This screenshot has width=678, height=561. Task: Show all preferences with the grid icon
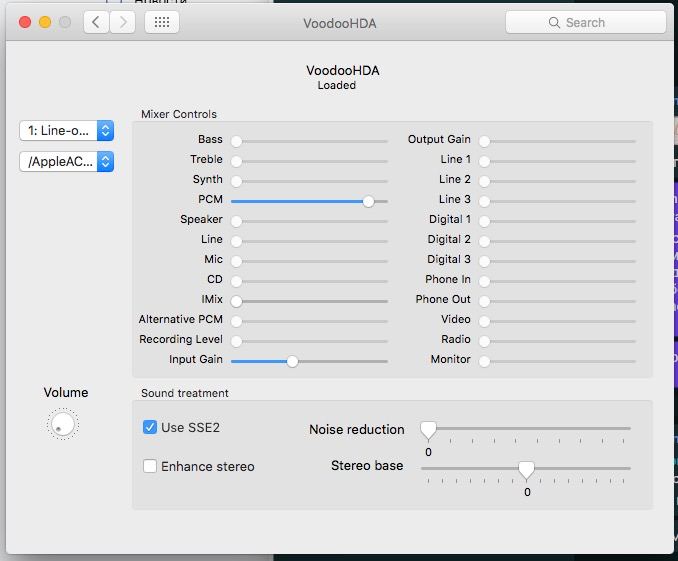click(162, 22)
